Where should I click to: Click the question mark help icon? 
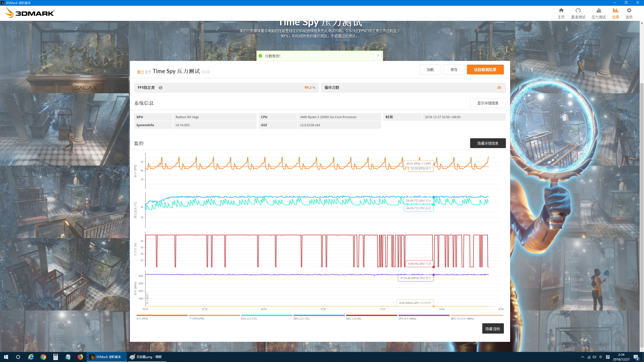(x=378, y=56)
